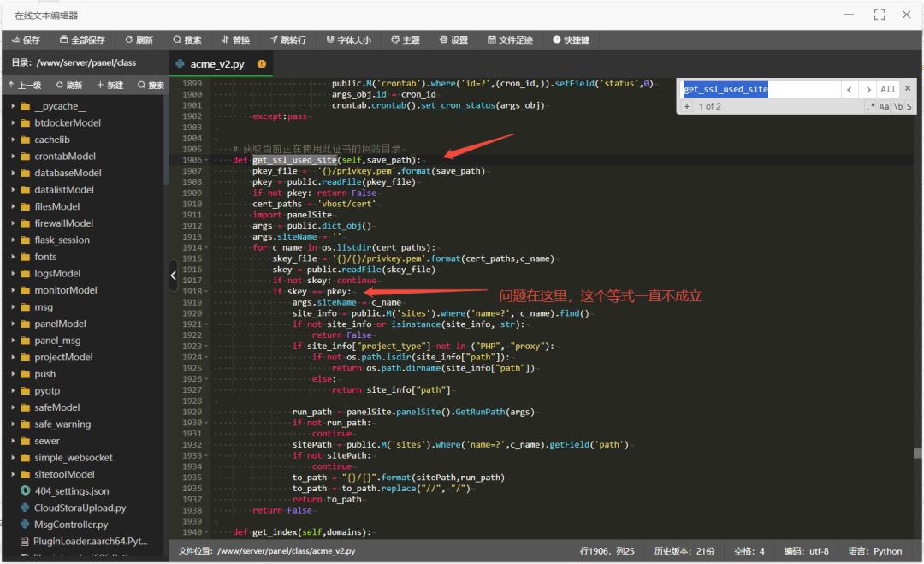Open the safeModel folder
Screen dimensions: 924x564
pyautogui.click(x=56, y=407)
